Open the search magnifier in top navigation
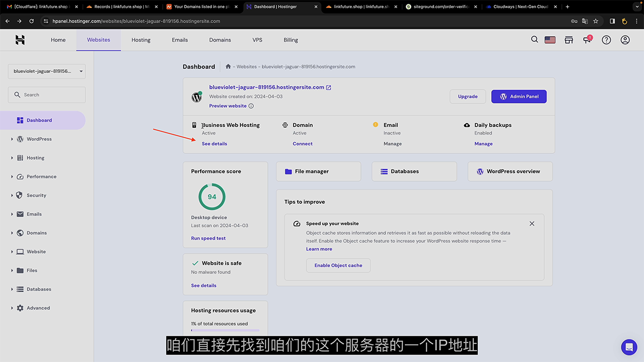Screen dimensions: 644x362 coord(535,39)
